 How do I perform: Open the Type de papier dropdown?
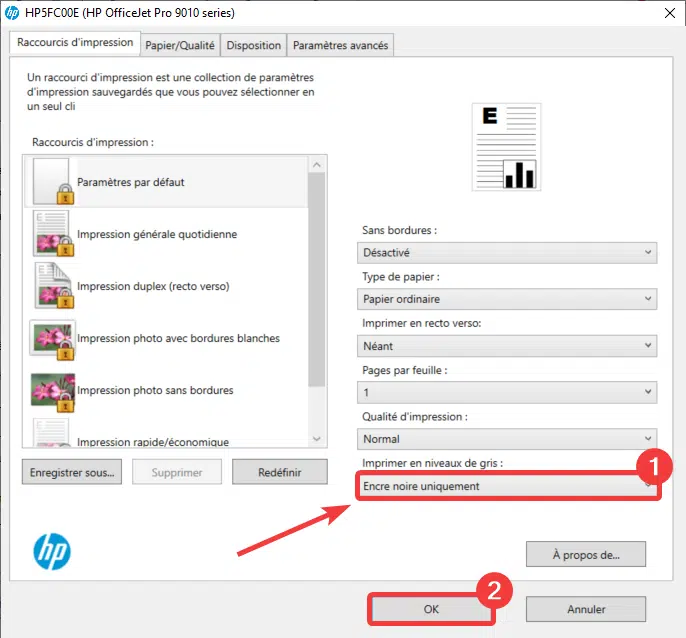[507, 299]
